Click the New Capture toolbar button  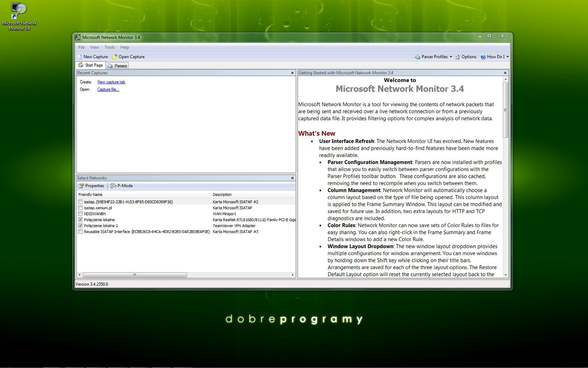coord(93,57)
